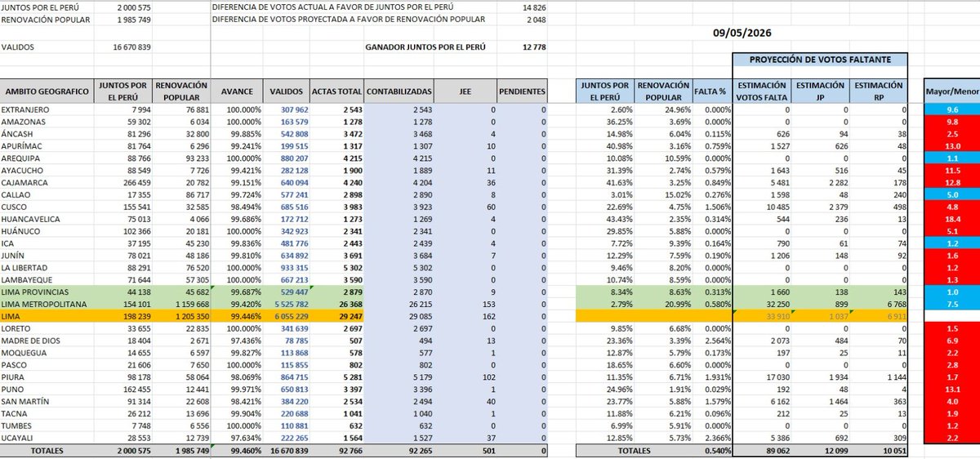Select the ACTAS TOTAL column header

pos(336,91)
